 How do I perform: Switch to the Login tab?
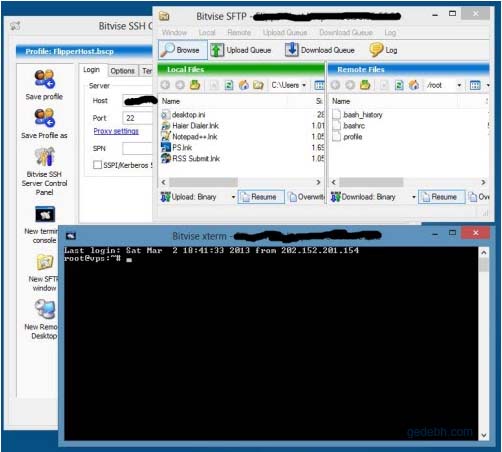92,70
